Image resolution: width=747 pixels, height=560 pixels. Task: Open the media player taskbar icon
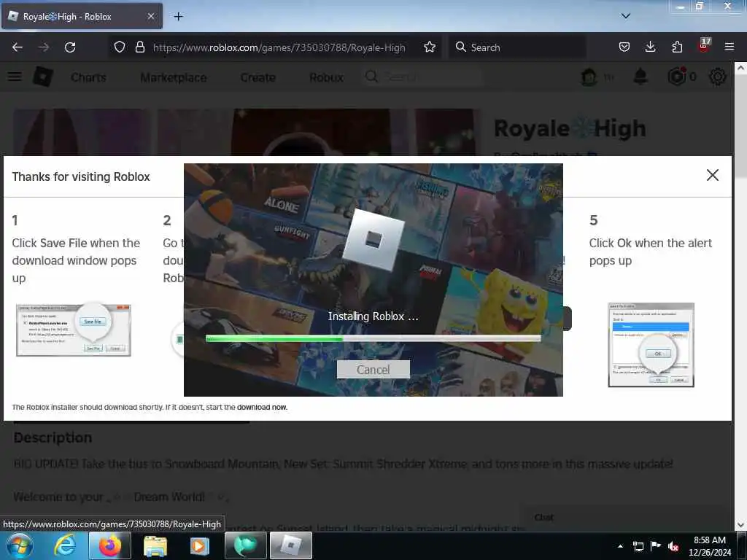[x=200, y=545]
